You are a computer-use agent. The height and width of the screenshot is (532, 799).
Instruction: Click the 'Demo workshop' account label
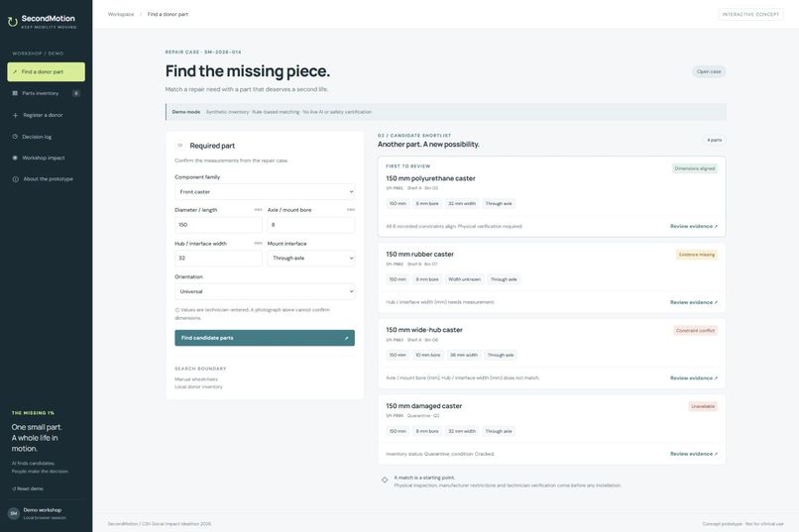click(x=43, y=510)
